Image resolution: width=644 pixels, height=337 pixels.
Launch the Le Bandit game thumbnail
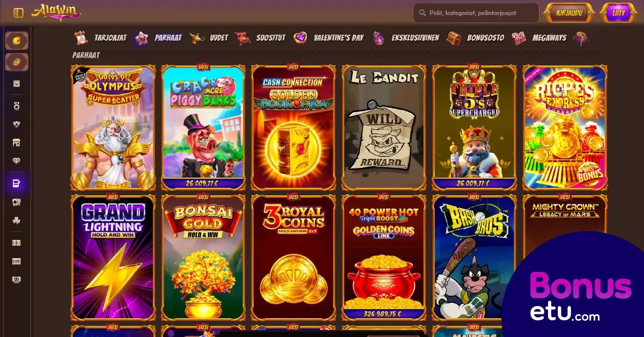384,128
